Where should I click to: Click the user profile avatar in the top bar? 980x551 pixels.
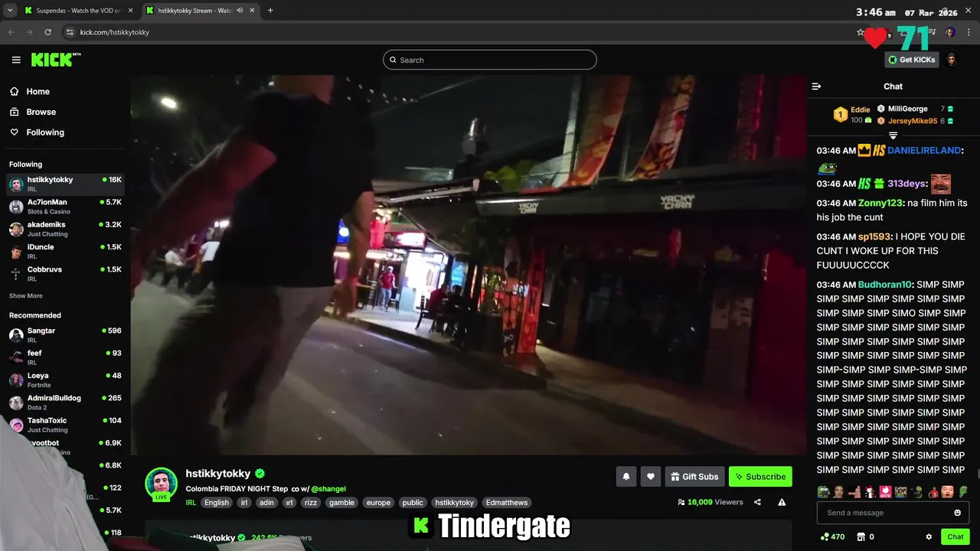tap(952, 60)
